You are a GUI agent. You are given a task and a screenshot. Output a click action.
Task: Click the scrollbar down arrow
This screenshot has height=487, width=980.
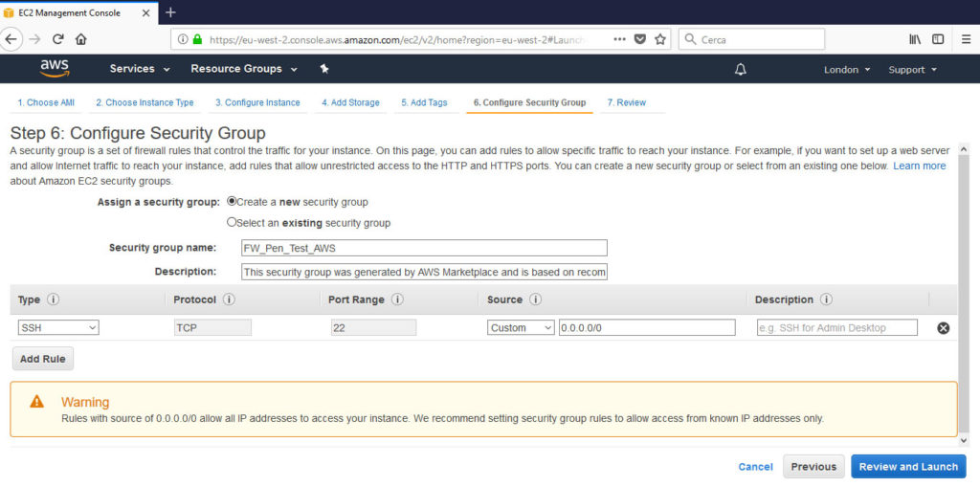(x=963, y=440)
